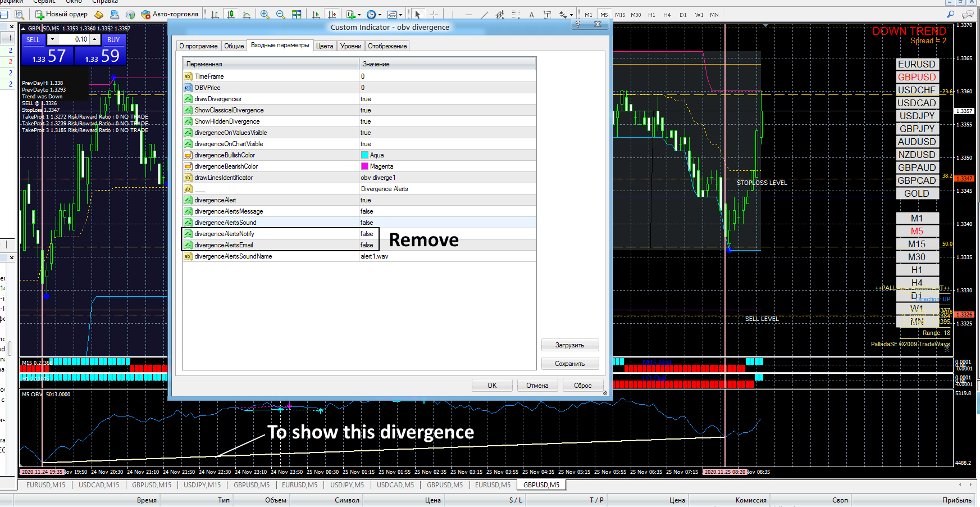Click the Zoom Out chart icon
Screen dimensions: 980x507
[280, 15]
